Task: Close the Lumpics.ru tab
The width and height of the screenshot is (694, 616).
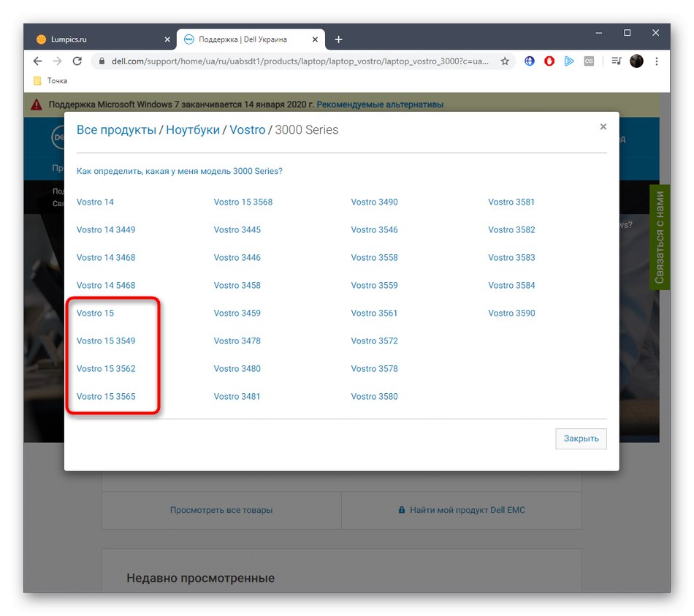Action: coord(167,39)
